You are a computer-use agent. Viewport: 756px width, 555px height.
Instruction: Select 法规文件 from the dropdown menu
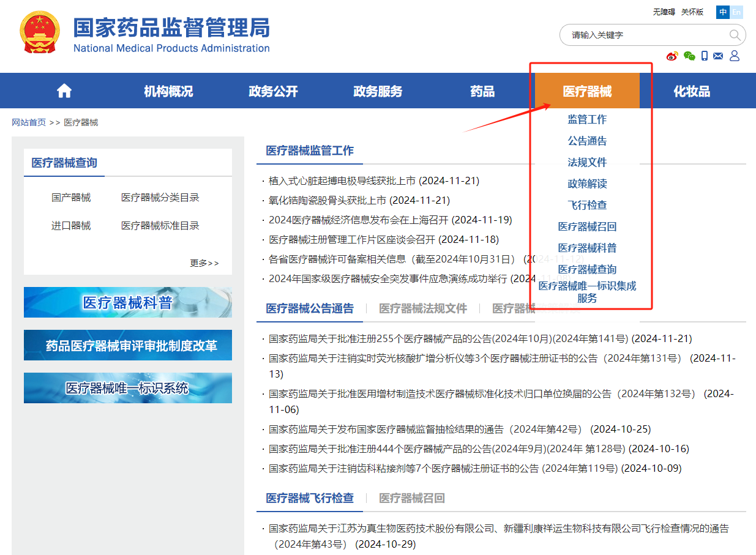tap(587, 162)
